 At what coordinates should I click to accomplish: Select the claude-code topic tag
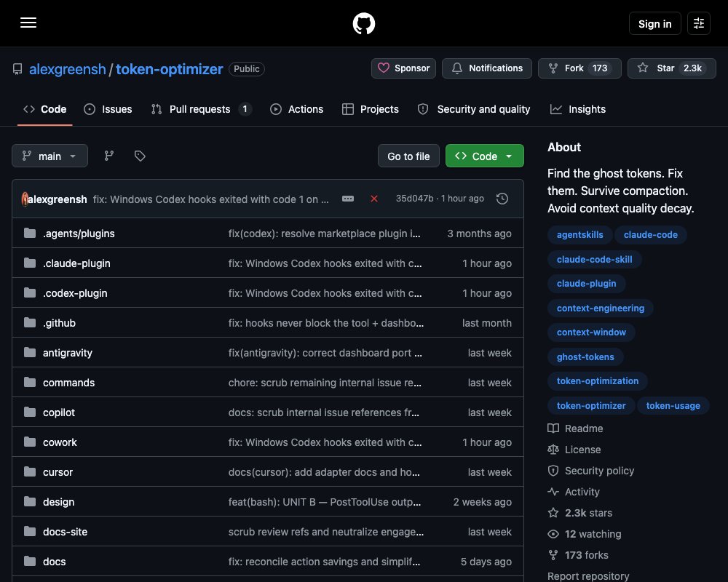click(x=650, y=235)
